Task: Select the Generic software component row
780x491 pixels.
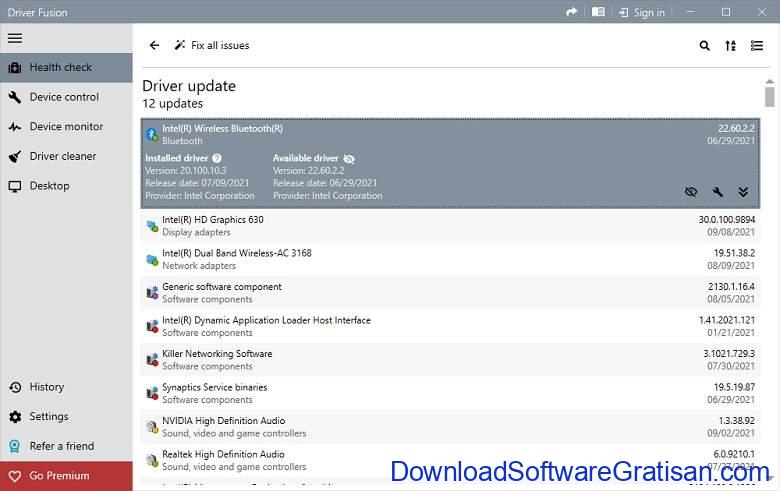Action: (x=450, y=293)
